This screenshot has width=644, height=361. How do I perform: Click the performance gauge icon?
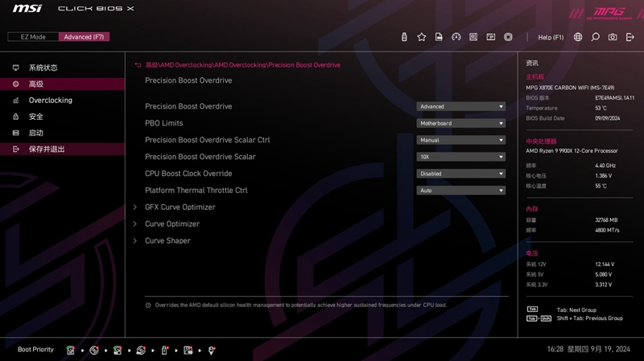(456, 37)
